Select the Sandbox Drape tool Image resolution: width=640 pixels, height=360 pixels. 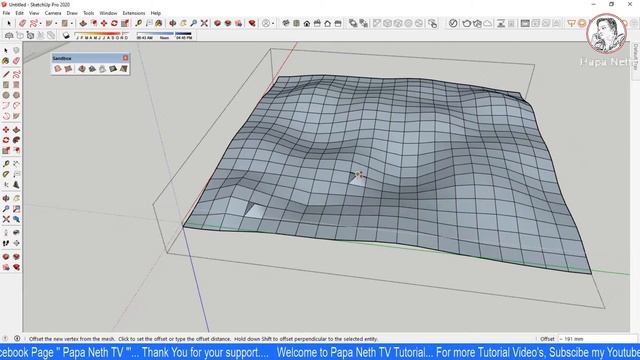[102, 69]
